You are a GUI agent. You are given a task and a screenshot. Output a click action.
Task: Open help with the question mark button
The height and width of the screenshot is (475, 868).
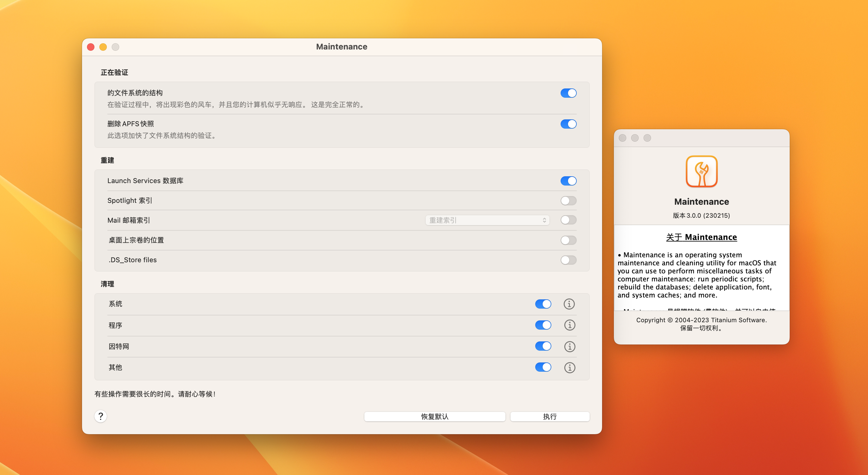[100, 417]
